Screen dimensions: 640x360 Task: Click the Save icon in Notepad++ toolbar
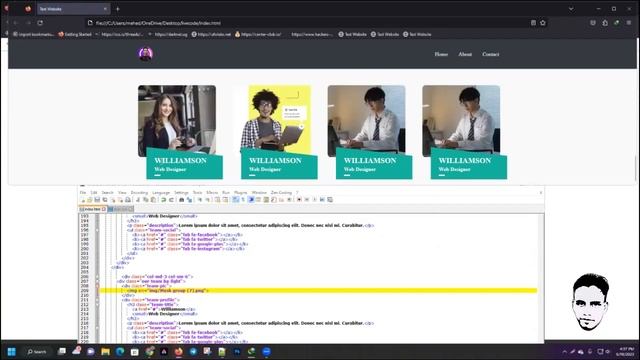point(97,200)
